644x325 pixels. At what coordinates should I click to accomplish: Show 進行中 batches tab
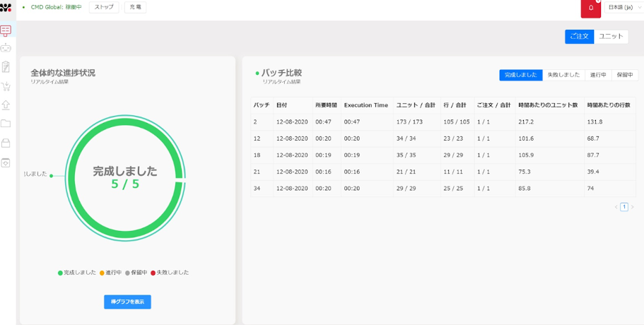click(598, 75)
